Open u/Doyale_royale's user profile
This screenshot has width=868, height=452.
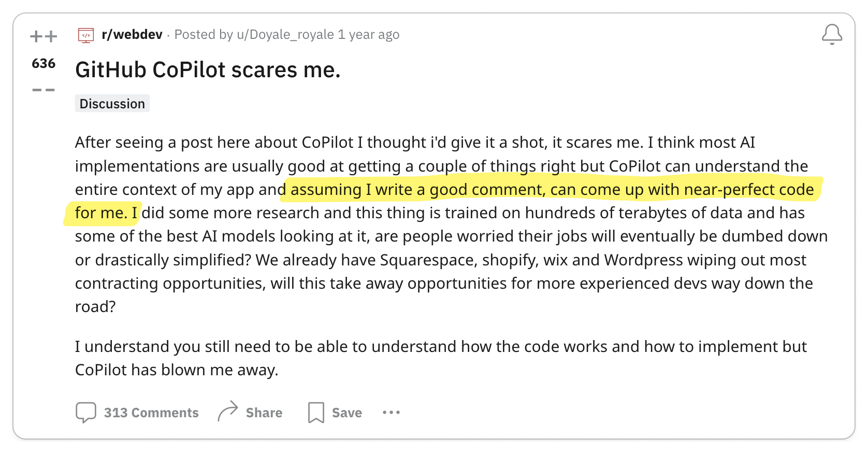(285, 35)
